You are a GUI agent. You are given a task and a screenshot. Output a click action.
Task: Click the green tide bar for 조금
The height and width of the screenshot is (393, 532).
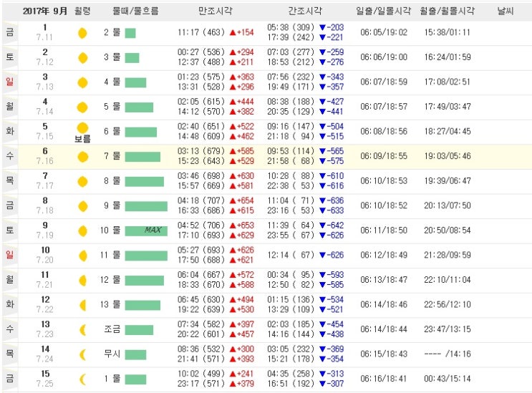click(139, 330)
